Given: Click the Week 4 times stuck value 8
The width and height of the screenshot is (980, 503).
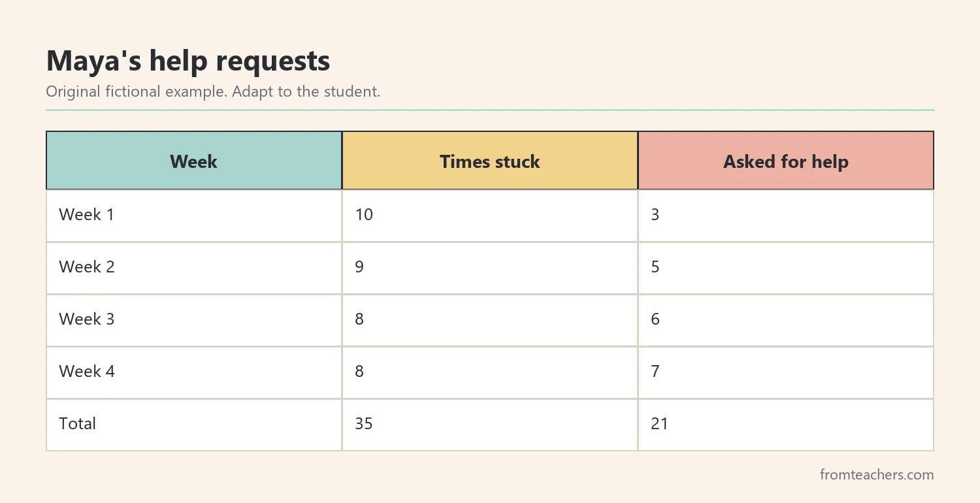Looking at the screenshot, I should tap(359, 371).
